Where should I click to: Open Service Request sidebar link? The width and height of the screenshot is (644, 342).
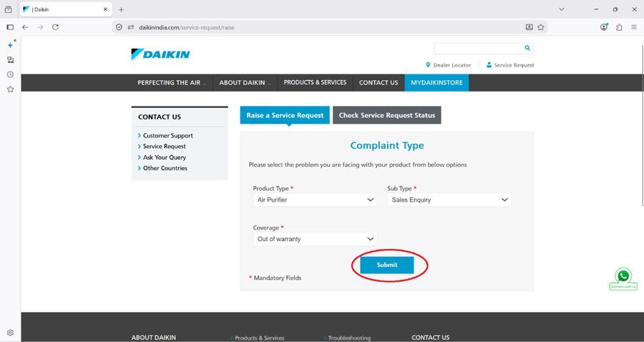tap(165, 146)
